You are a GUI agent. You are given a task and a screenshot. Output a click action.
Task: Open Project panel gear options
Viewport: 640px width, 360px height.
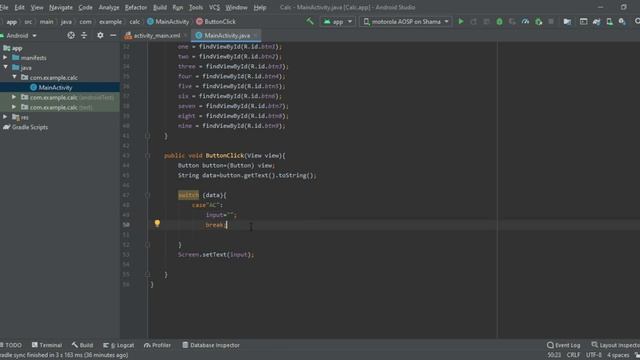click(100, 36)
